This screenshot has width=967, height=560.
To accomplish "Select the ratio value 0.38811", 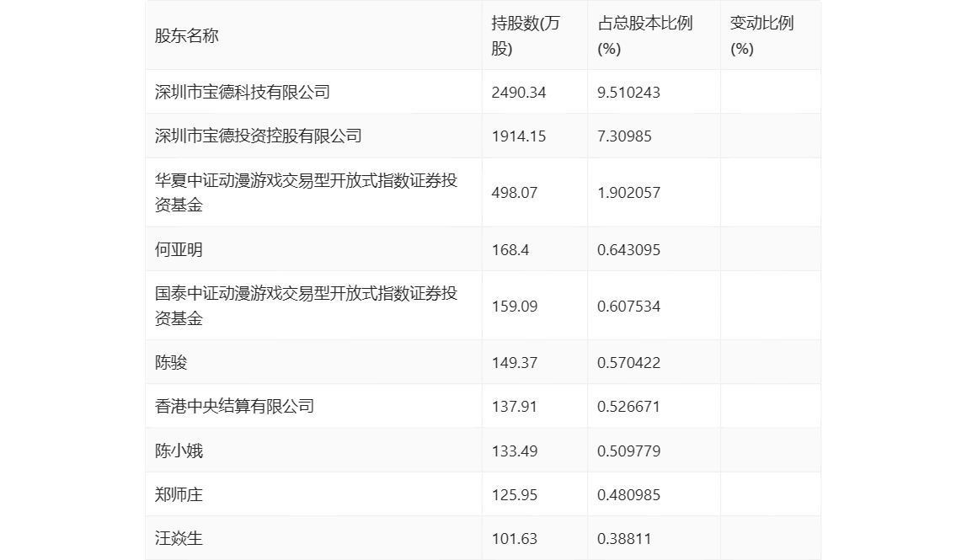I will (624, 539).
